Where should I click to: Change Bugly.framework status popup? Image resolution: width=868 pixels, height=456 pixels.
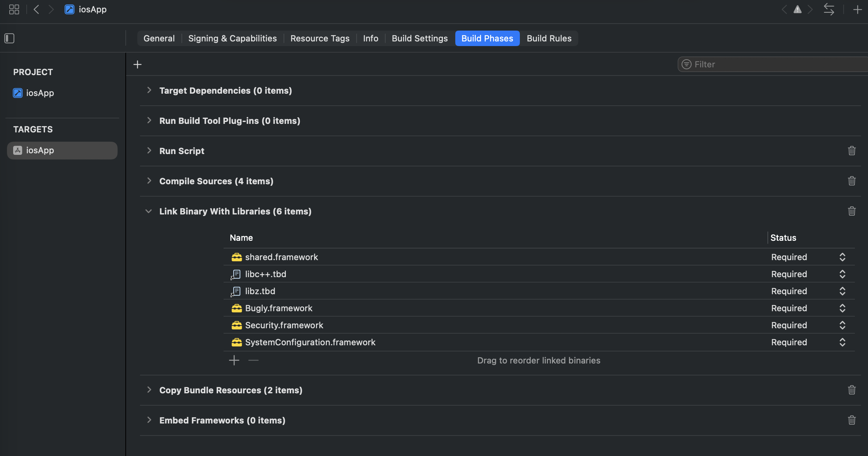(842, 308)
